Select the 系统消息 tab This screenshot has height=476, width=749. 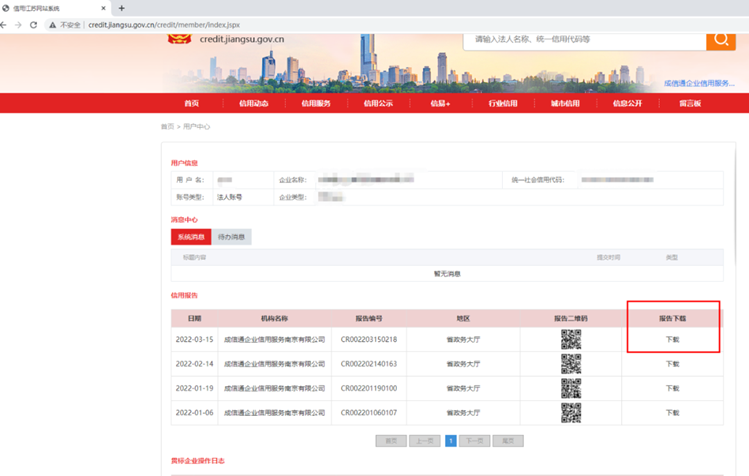point(191,237)
